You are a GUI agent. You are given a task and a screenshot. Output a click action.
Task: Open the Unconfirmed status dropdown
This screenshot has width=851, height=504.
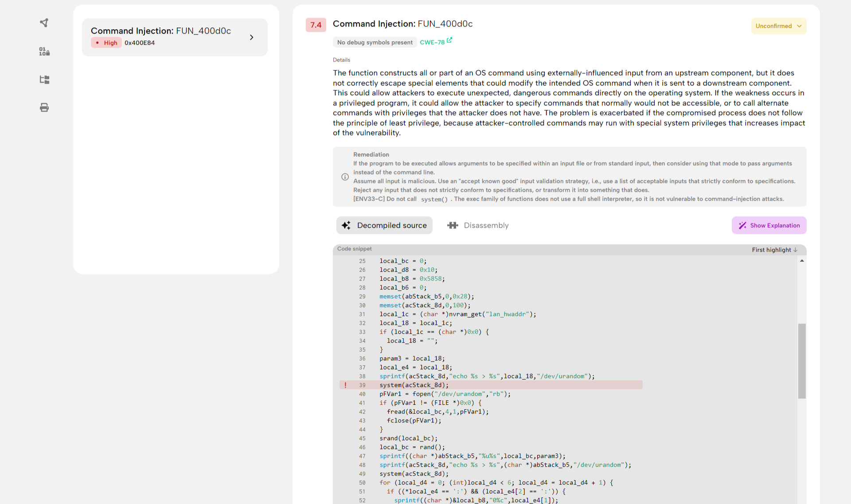[x=778, y=26]
